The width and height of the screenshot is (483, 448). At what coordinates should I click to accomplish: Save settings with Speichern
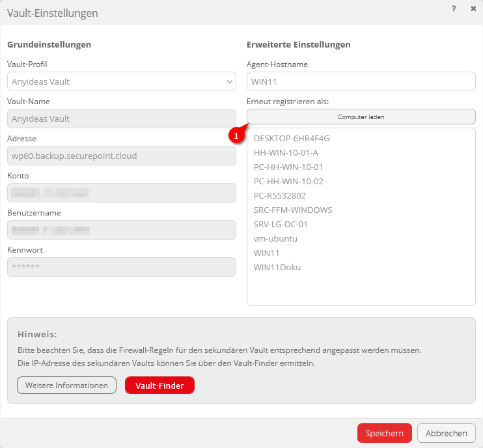click(x=384, y=433)
